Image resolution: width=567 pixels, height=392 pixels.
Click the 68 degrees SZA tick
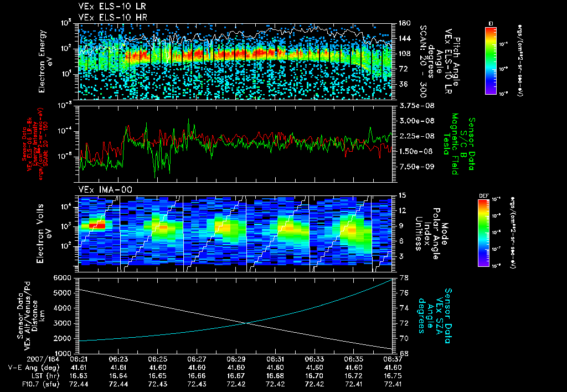(404, 353)
